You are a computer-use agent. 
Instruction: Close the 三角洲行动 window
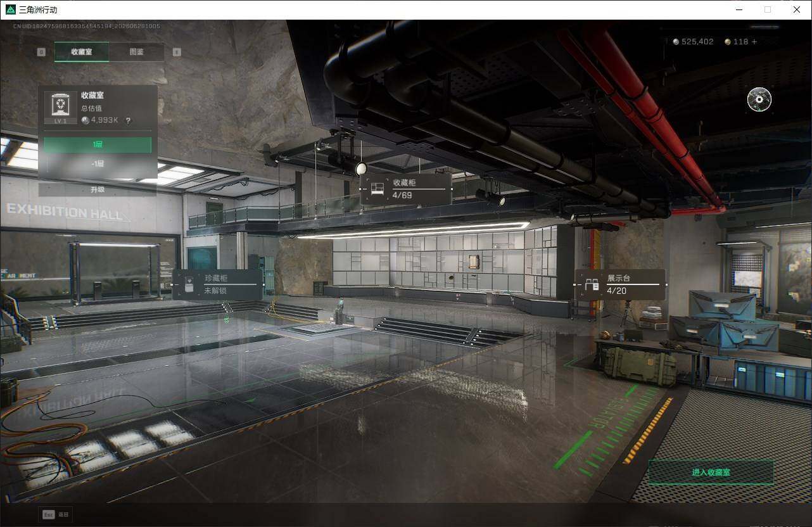797,10
